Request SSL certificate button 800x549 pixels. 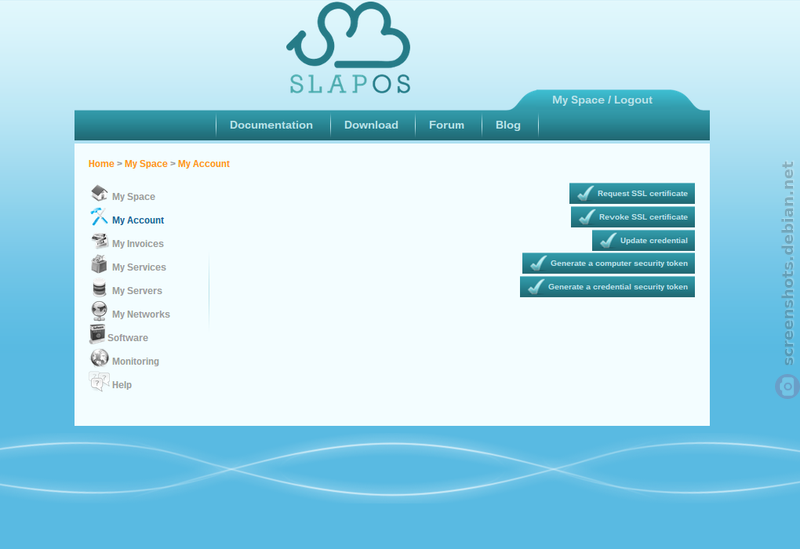click(632, 193)
